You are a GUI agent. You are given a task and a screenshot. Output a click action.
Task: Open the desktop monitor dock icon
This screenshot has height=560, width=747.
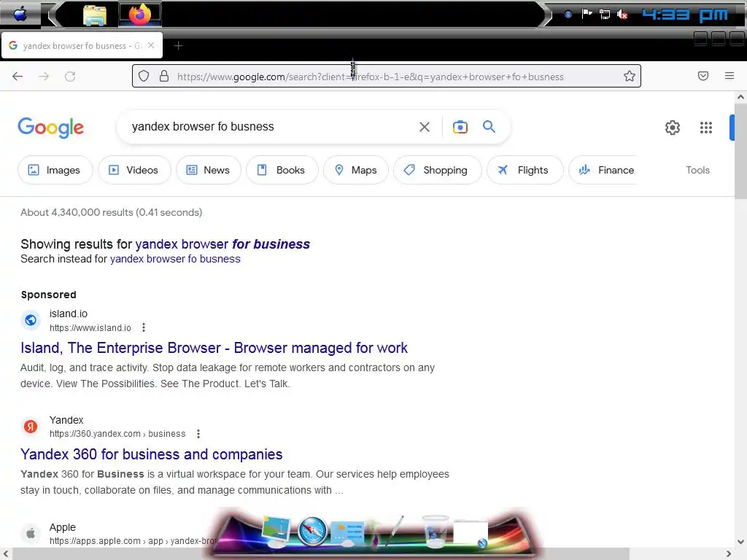[x=276, y=532]
